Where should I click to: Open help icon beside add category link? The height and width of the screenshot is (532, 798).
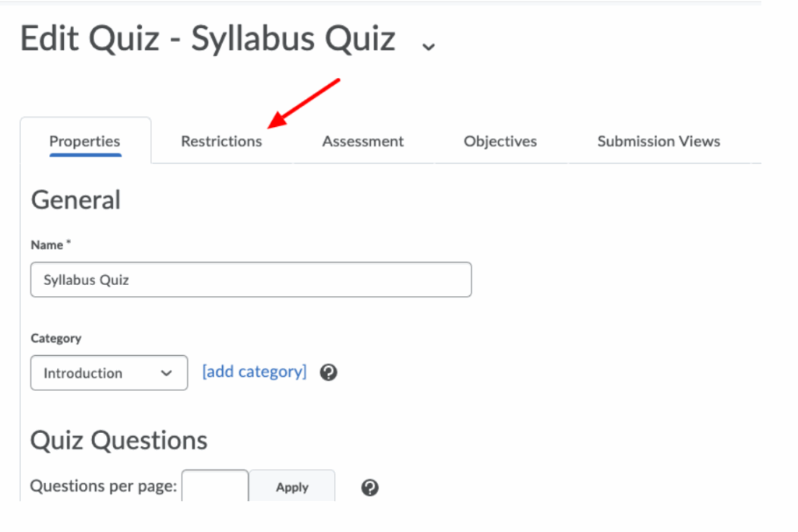[329, 372]
